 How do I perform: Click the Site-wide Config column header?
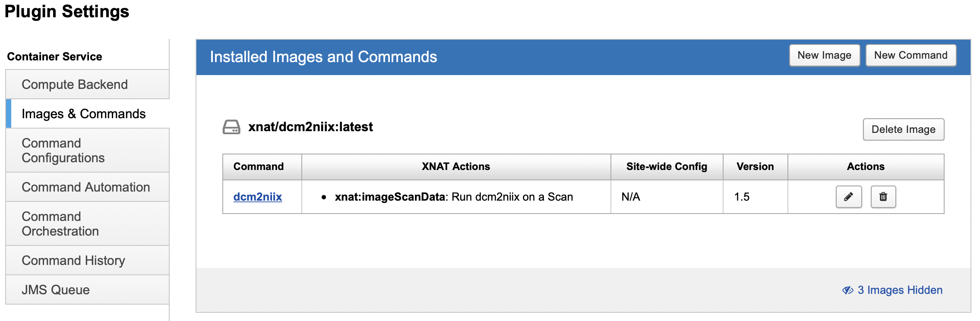coord(666,167)
